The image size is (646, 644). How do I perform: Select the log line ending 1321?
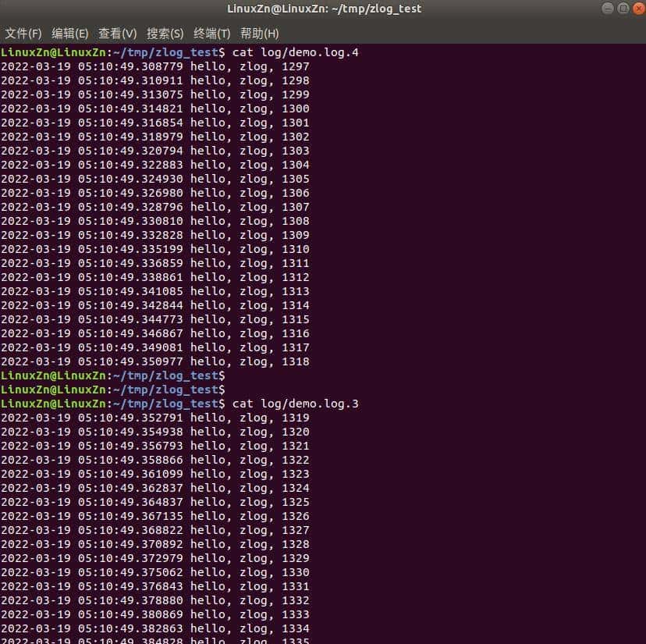pyautogui.click(x=155, y=446)
